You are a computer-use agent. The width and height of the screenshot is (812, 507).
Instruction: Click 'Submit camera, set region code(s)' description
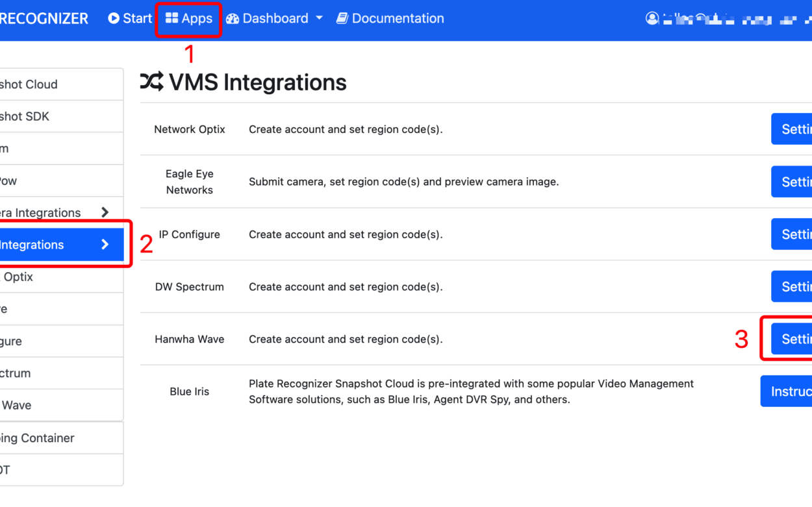(x=403, y=182)
